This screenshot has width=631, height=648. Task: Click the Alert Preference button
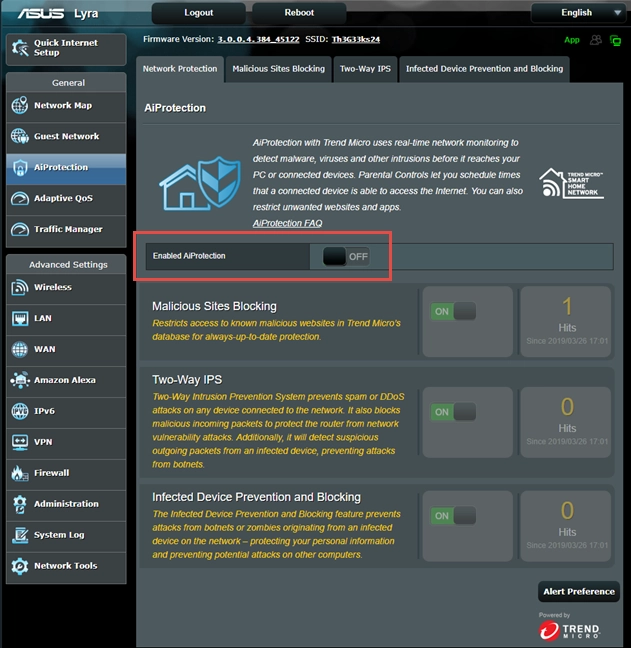(579, 592)
